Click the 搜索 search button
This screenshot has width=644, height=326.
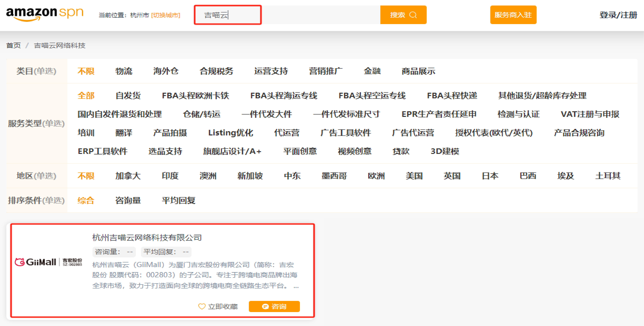[403, 15]
